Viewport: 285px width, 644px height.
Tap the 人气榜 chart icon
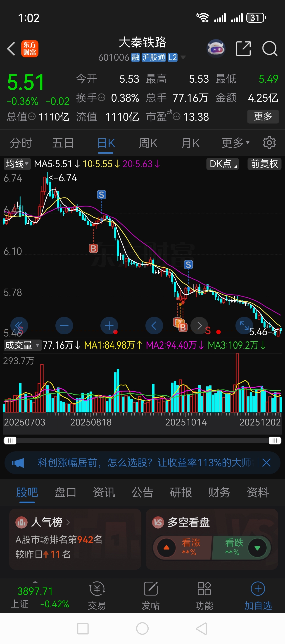21,522
